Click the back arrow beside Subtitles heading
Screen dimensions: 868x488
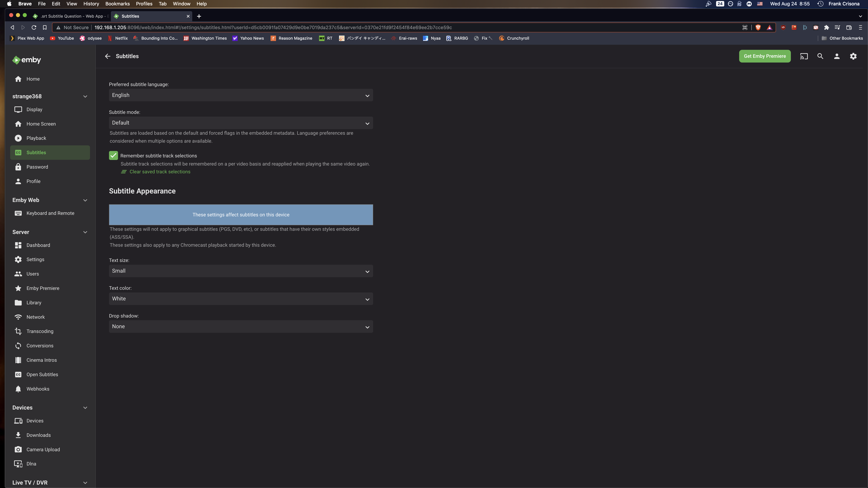click(107, 56)
